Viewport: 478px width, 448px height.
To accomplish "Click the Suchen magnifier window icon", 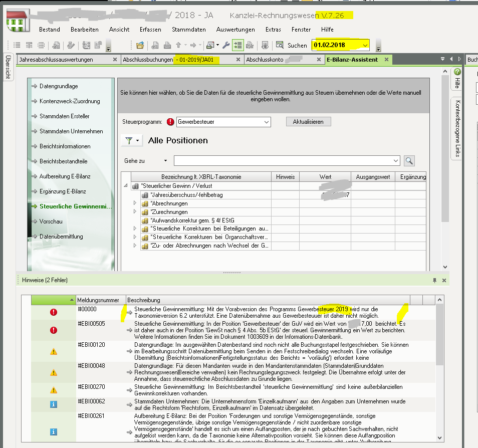I will tap(280, 45).
